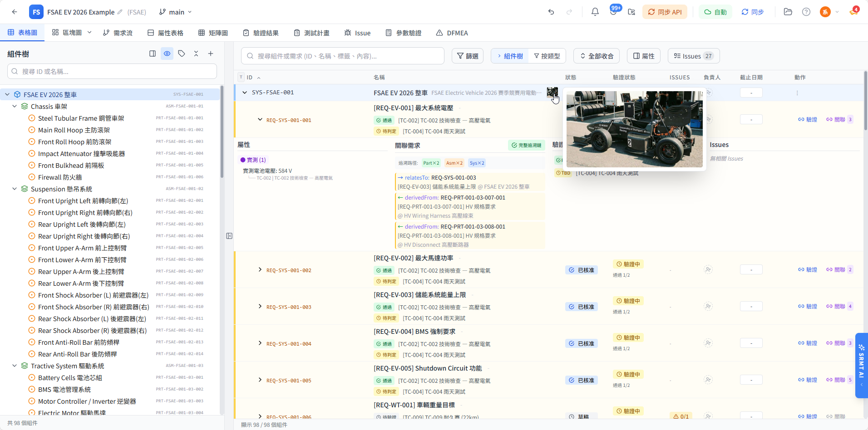
Task: Add new component with plus icon
Action: pyautogui.click(x=211, y=54)
